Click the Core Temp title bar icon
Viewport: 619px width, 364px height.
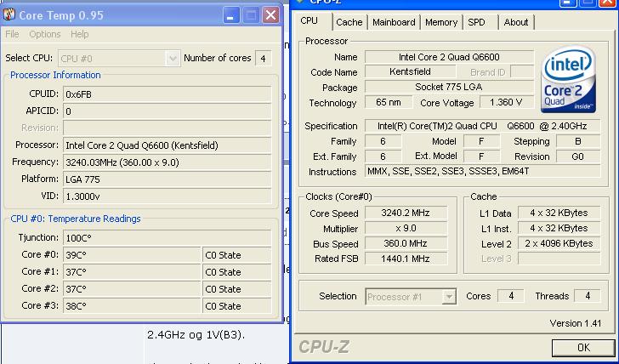click(9, 15)
